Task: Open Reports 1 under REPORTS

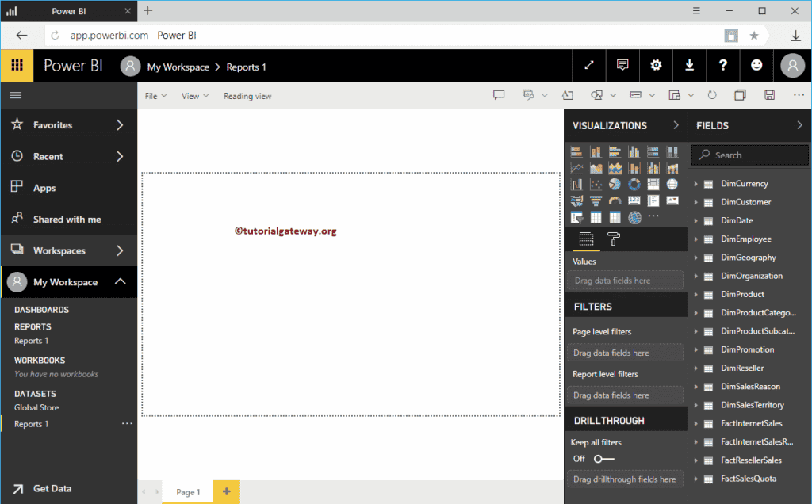Action: coord(32,341)
